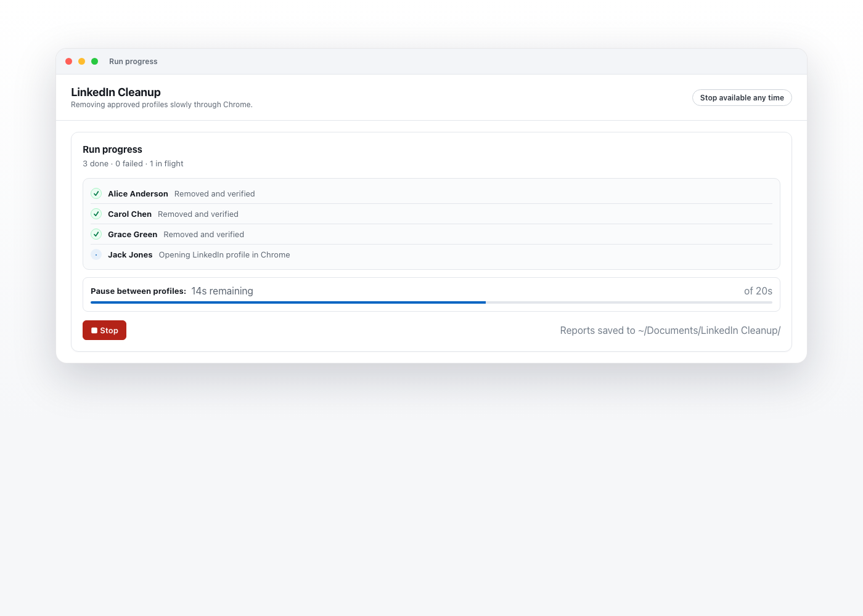This screenshot has height=616, width=863.
Task: Click the green checkmark beside Grace Green
Action: point(96,234)
